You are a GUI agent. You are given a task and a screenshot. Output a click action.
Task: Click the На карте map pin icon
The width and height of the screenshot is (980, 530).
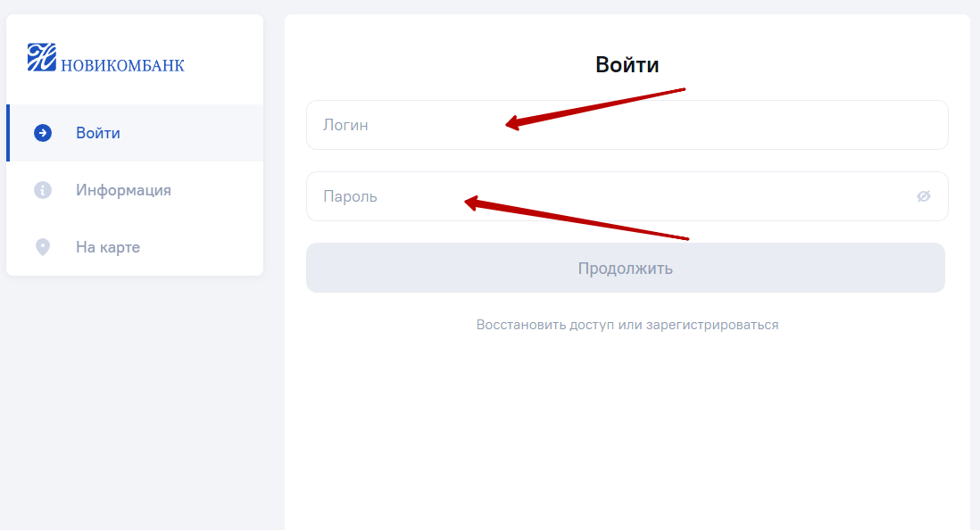click(x=43, y=247)
